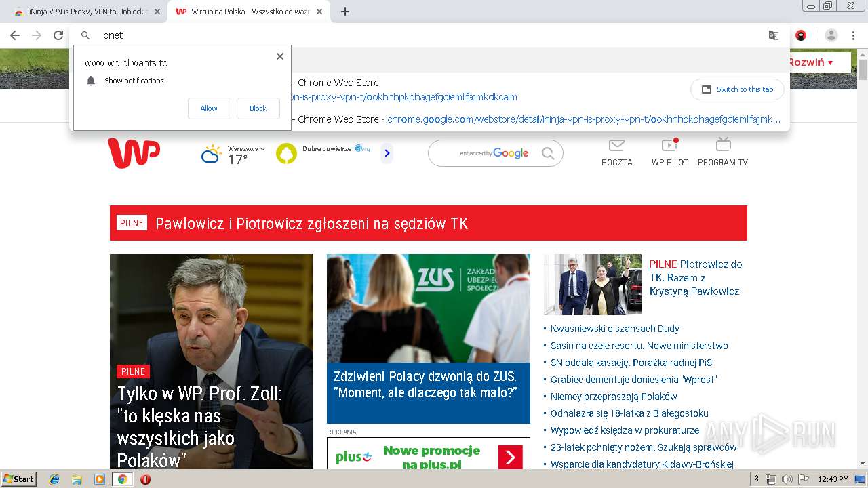868x488 pixels.
Task: Open Grabiec dementuje doniesienia Wprost link
Action: pos(634,380)
